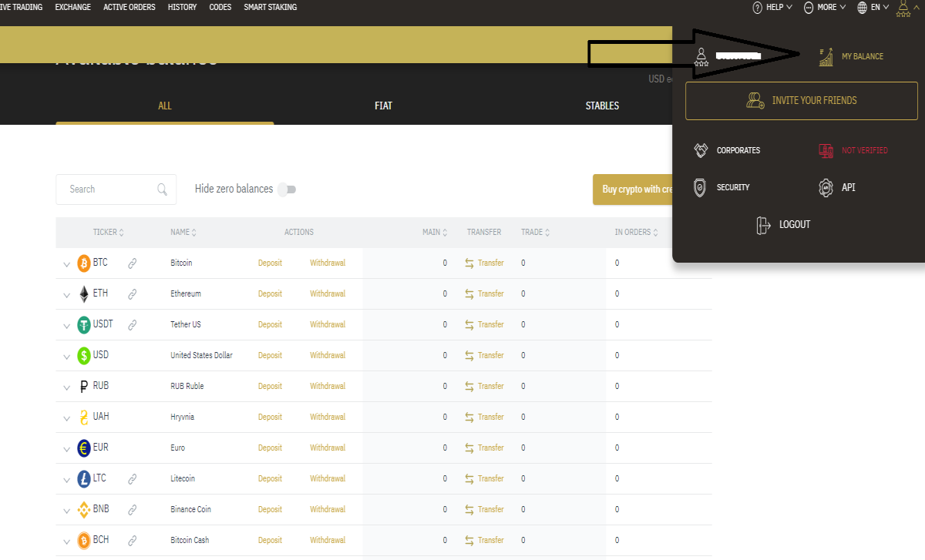Click the Not Verified status icon
The image size is (925, 560).
826,151
